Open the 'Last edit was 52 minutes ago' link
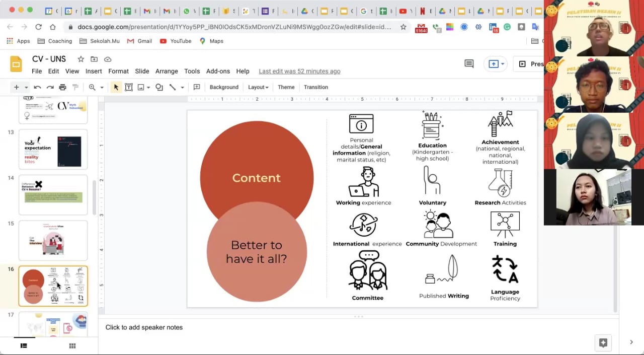This screenshot has height=355, width=644. (299, 71)
